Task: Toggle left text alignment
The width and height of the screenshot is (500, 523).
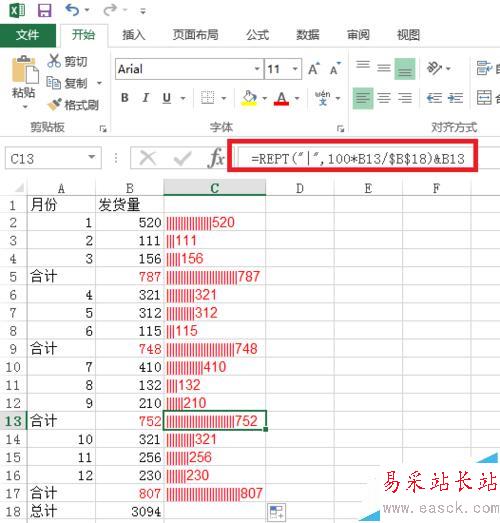Action: tap(363, 98)
